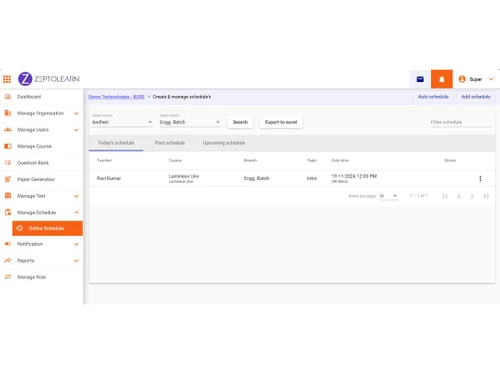Click the Export to excel button
This screenshot has width=500, height=375.
281,122
